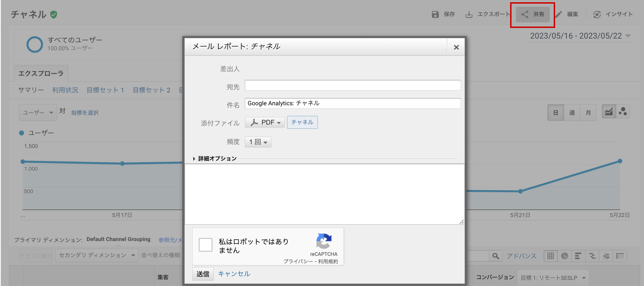Switch to pie chart percentage view icon
The width and height of the screenshot is (644, 286).
[x=565, y=256]
